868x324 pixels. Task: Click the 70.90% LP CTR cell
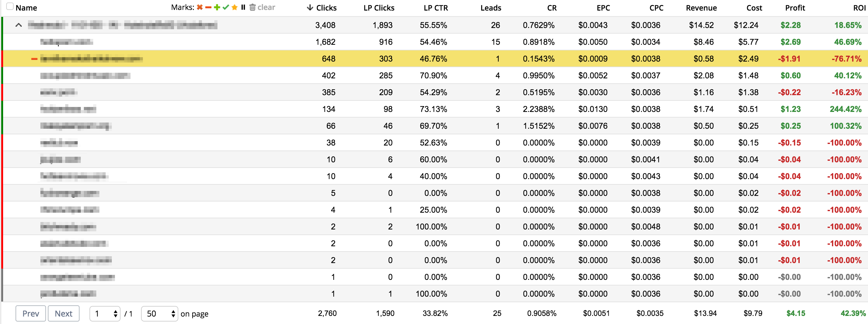[x=433, y=76]
